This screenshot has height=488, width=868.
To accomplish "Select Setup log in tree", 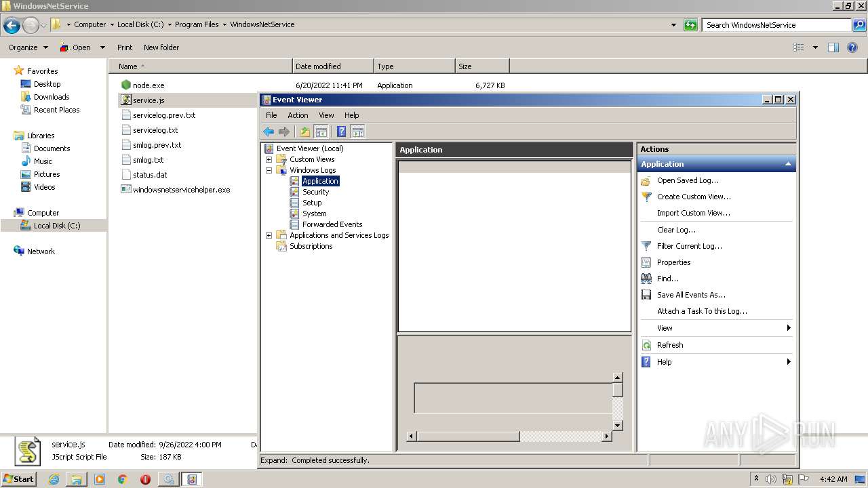I will (312, 203).
